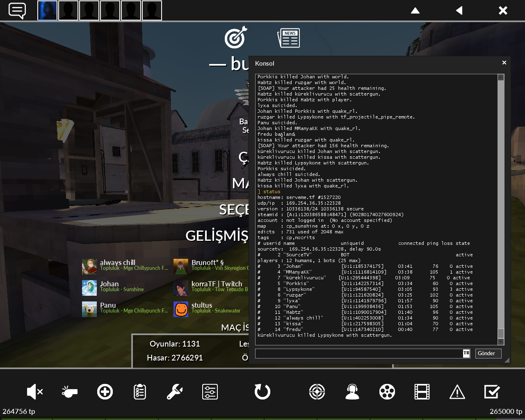Viewport: 525px width, 420px height.
Task: Open the sliders settings icon
Action: [x=210, y=392]
